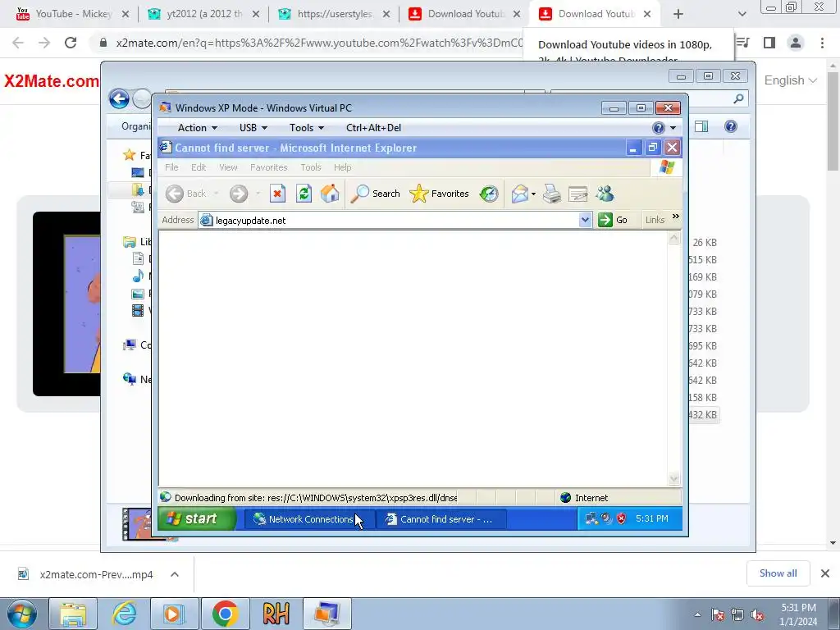
Task: Switch to YouTube - Mickey Chrome tab
Action: [x=72, y=14]
